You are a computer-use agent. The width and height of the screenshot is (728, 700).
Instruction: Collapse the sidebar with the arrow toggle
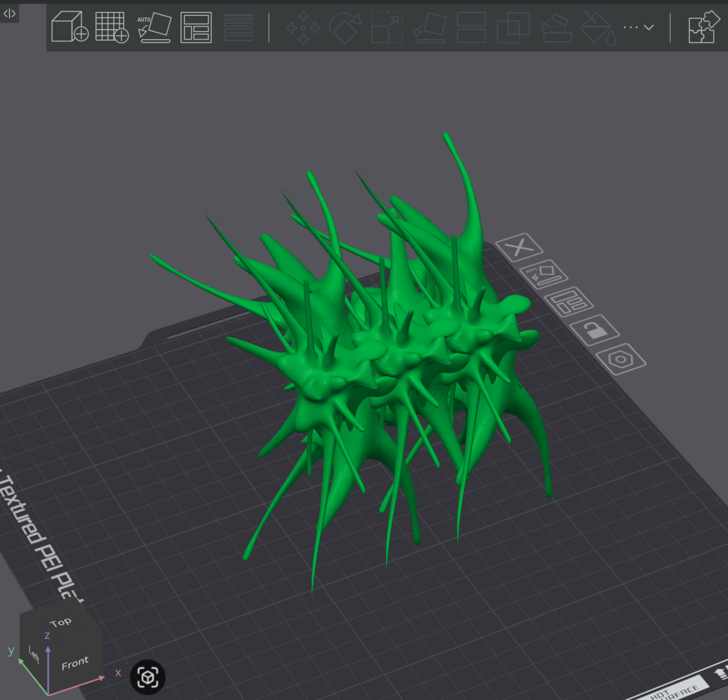pos(10,13)
